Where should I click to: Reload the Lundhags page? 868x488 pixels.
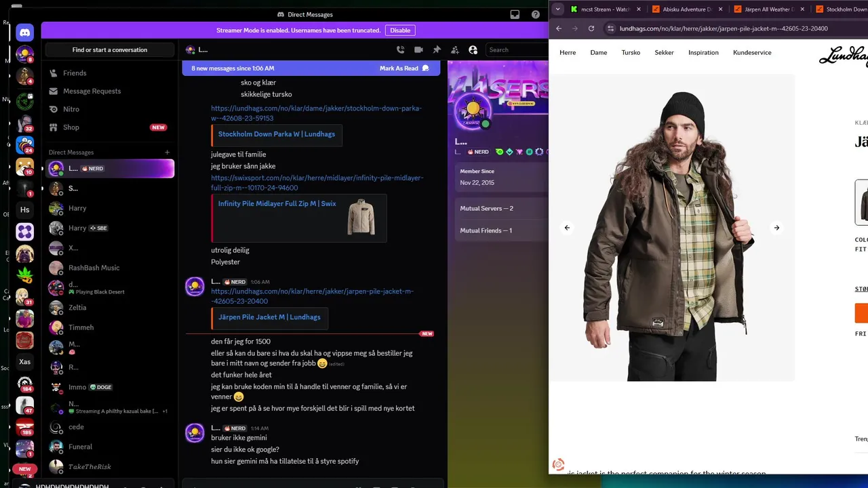(591, 28)
